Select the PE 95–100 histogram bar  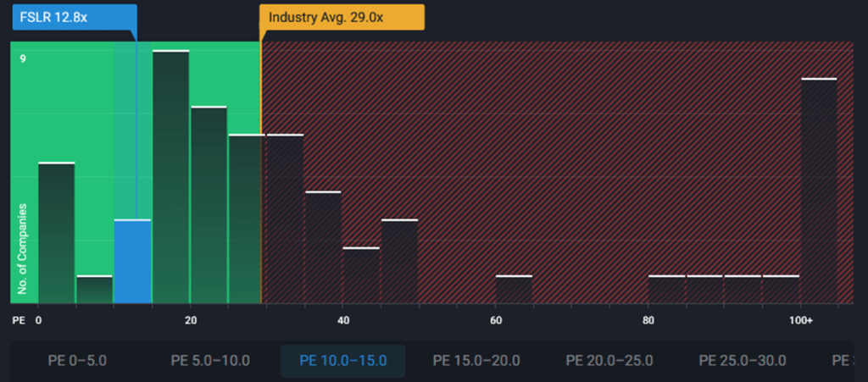click(x=781, y=290)
